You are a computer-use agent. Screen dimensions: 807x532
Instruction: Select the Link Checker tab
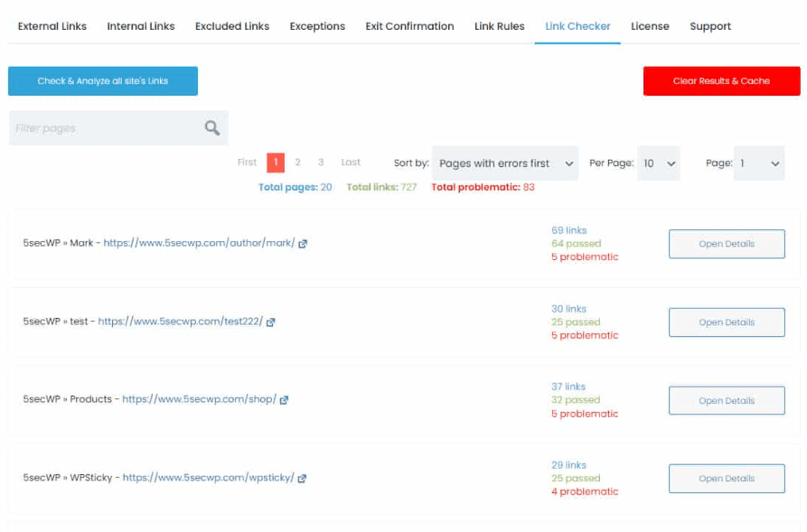(577, 26)
